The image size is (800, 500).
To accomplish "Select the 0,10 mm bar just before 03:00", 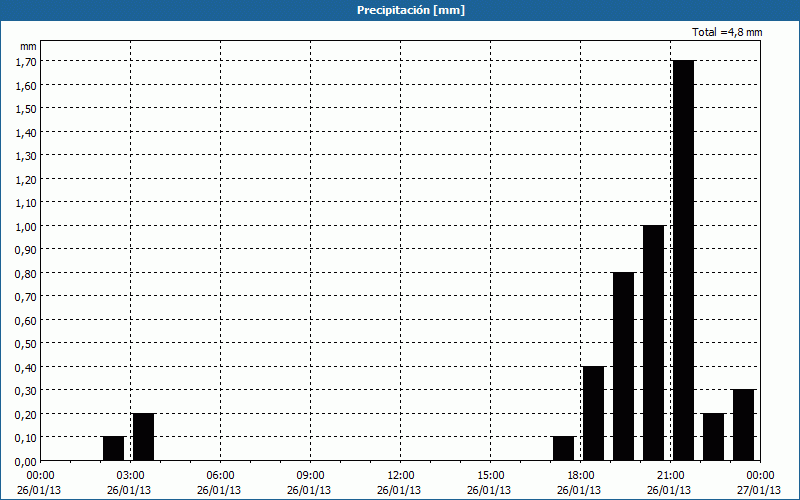I will [x=113, y=448].
